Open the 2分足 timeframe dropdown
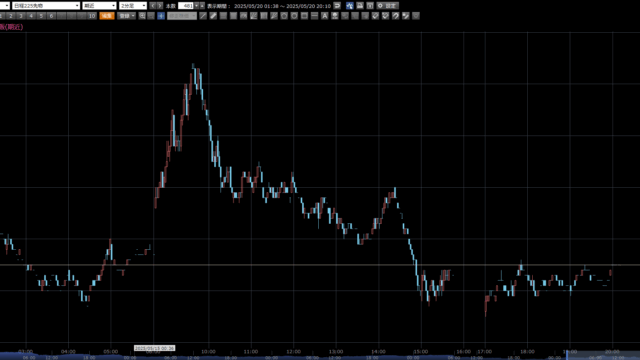This screenshot has height=360, width=640. (x=133, y=6)
